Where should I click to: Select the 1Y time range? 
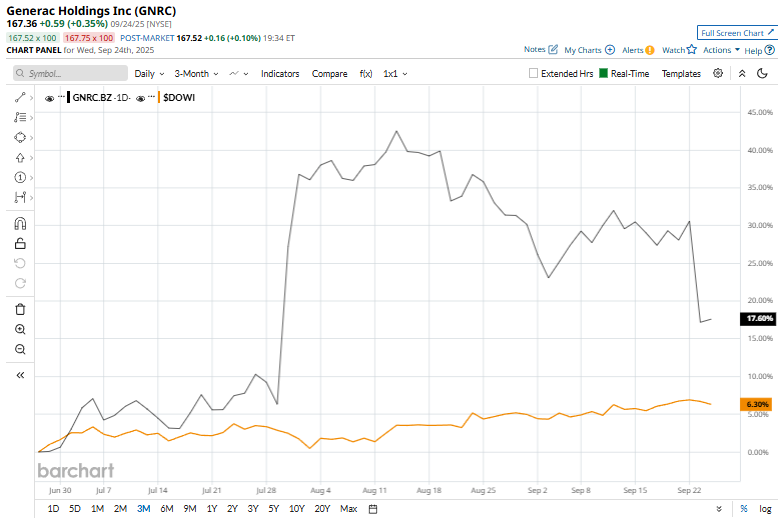point(212,509)
